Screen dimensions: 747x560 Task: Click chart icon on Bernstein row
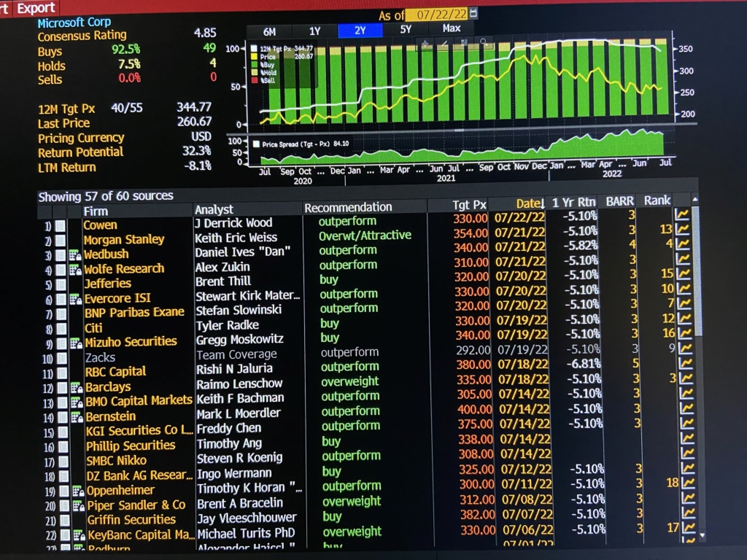[x=686, y=407]
